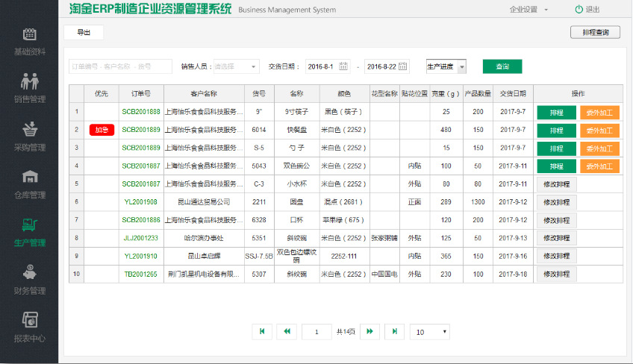
Task: Click the green 查询 button
Action: point(502,66)
